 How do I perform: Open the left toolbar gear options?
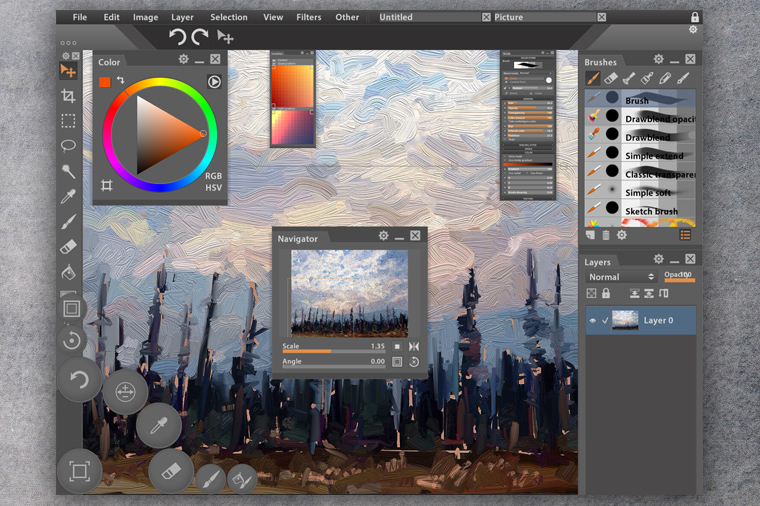(x=66, y=56)
